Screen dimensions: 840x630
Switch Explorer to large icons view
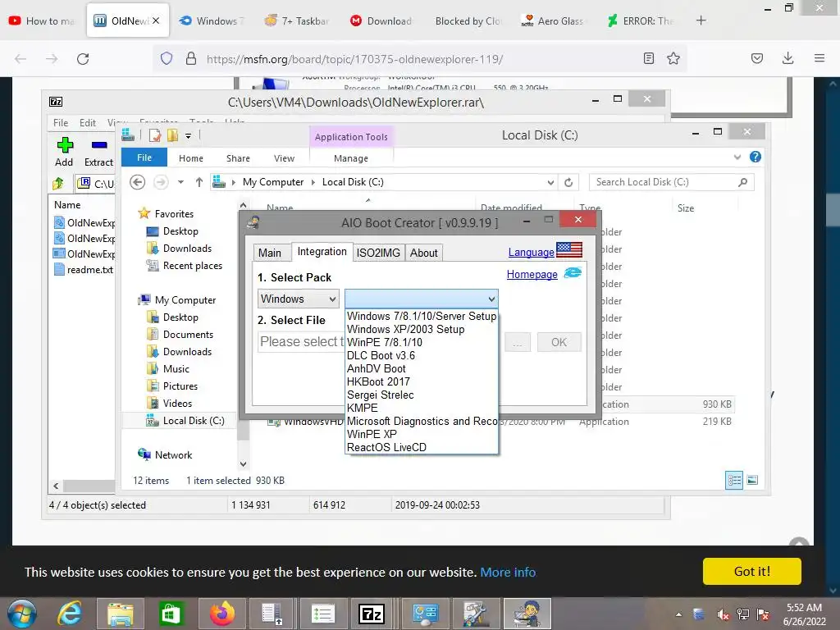pos(752,480)
